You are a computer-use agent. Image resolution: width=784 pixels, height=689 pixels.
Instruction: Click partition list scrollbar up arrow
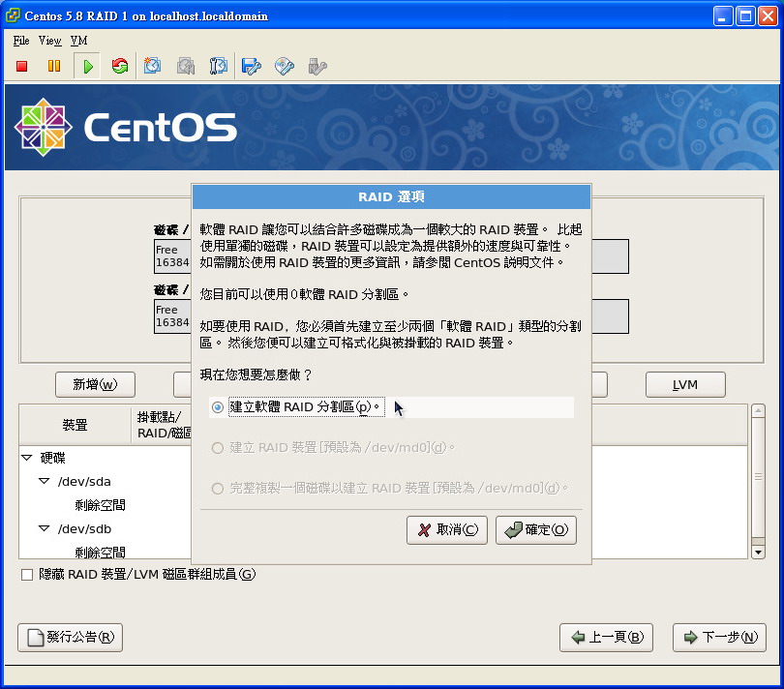tap(758, 410)
